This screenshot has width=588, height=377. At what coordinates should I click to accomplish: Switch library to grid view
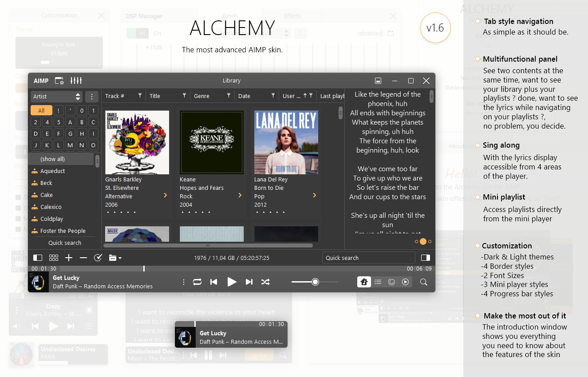54,258
